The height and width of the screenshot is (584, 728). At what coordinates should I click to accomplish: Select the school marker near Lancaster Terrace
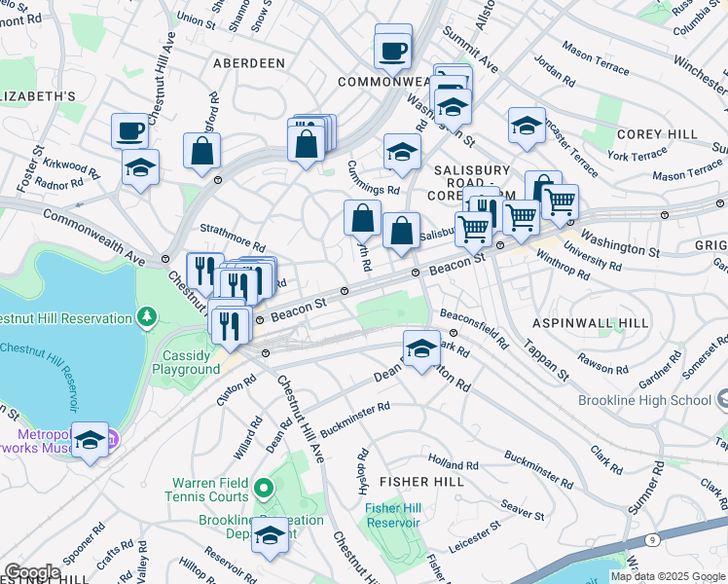(x=527, y=128)
